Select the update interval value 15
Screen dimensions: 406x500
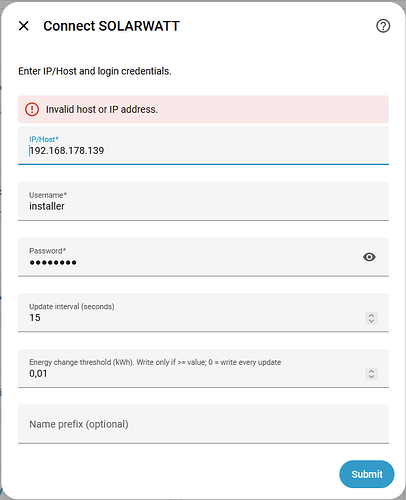35,318
